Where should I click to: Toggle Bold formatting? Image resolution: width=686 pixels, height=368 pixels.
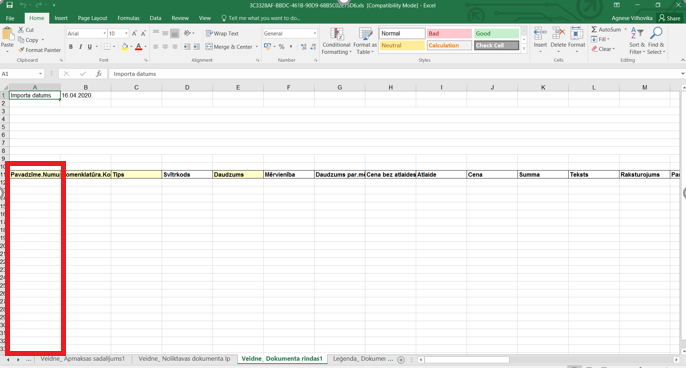click(71, 47)
